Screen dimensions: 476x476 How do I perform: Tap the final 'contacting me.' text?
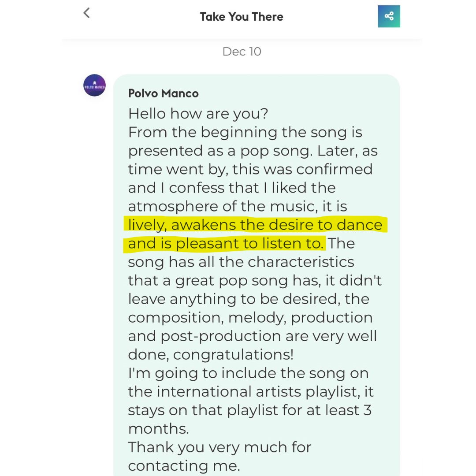point(184,466)
